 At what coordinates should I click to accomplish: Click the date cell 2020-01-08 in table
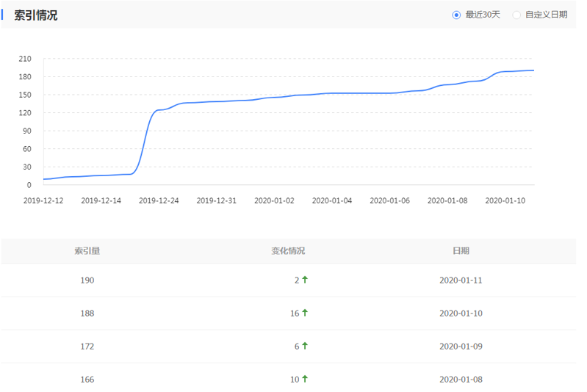click(x=461, y=380)
